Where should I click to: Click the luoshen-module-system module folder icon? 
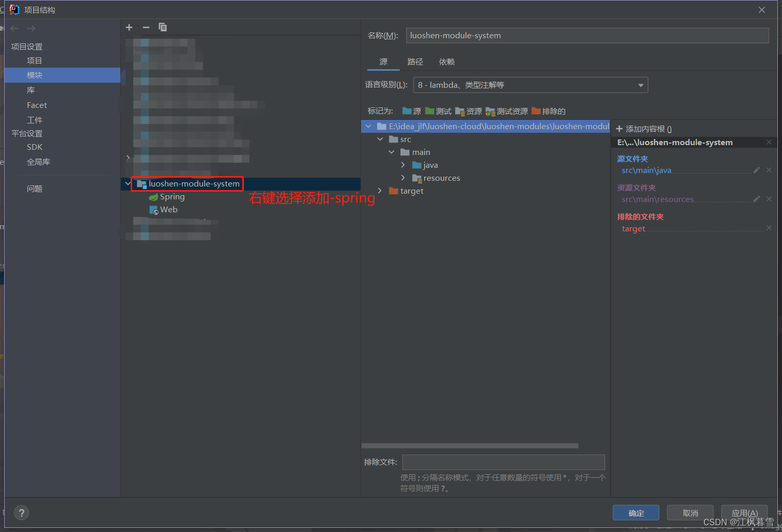point(142,184)
